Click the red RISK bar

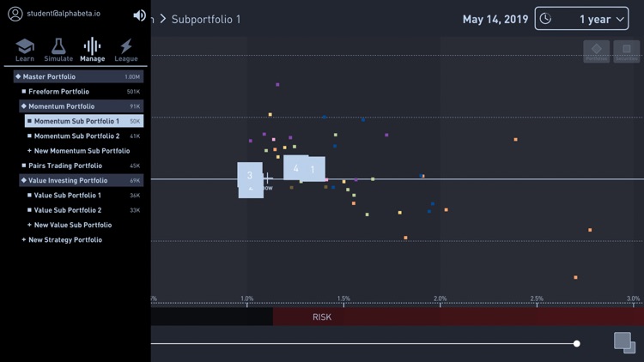459,317
